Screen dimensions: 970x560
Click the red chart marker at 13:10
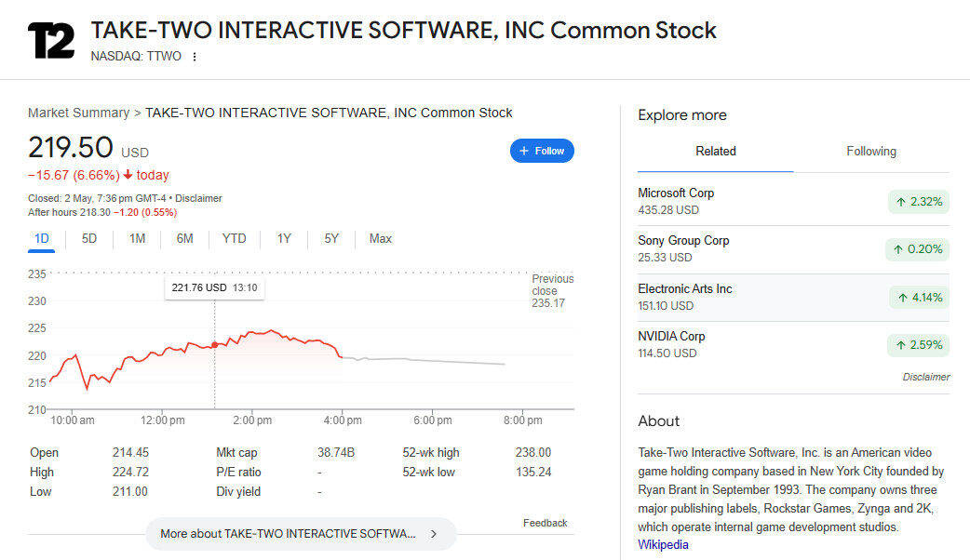pos(215,345)
